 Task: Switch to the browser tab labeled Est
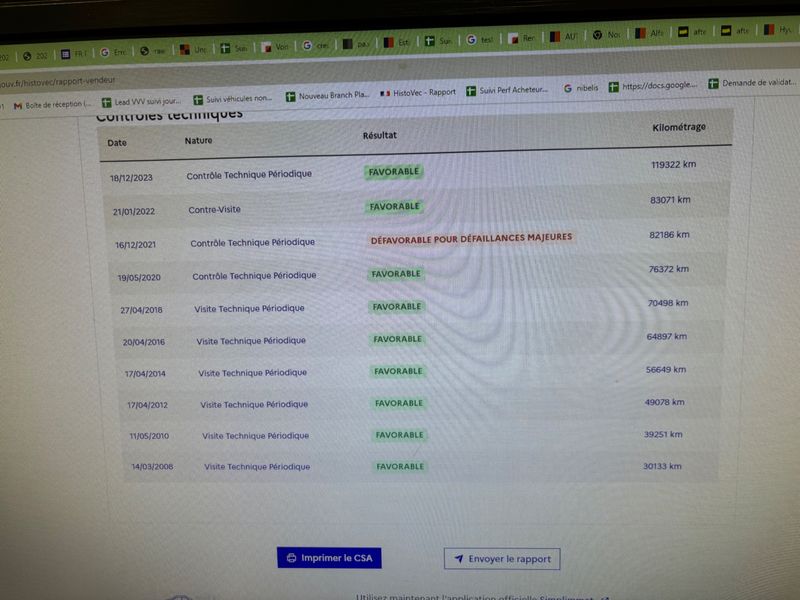[397, 42]
